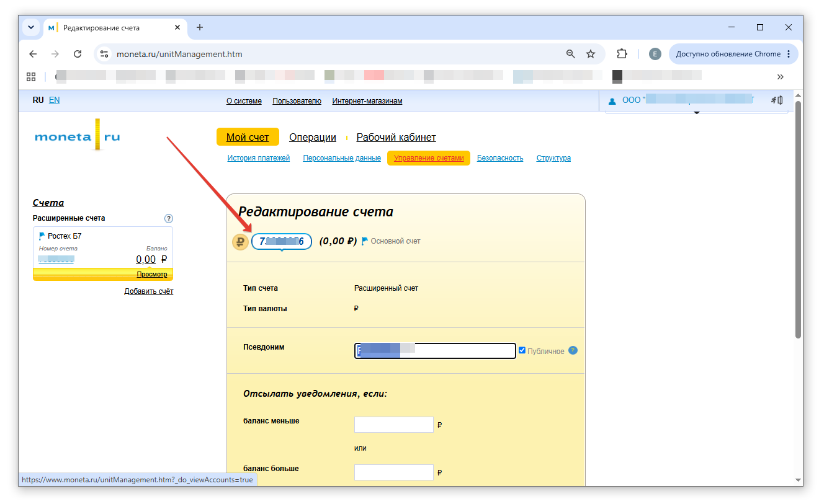This screenshot has width=819, height=504.
Task: Uncheck the Публичное checkbox
Action: (x=522, y=350)
